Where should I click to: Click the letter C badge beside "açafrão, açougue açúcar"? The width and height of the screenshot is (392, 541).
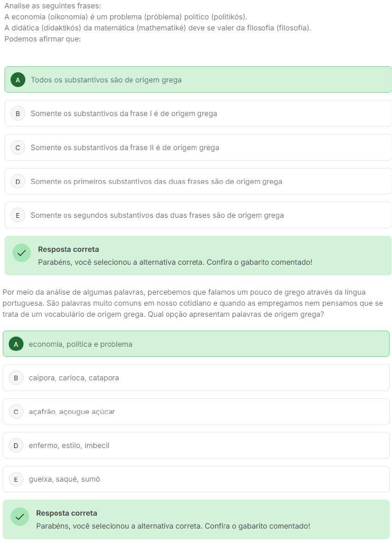[16, 412]
